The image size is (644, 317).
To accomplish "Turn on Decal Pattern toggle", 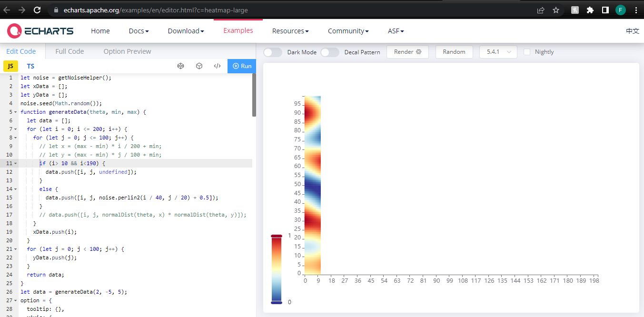I will 329,52.
